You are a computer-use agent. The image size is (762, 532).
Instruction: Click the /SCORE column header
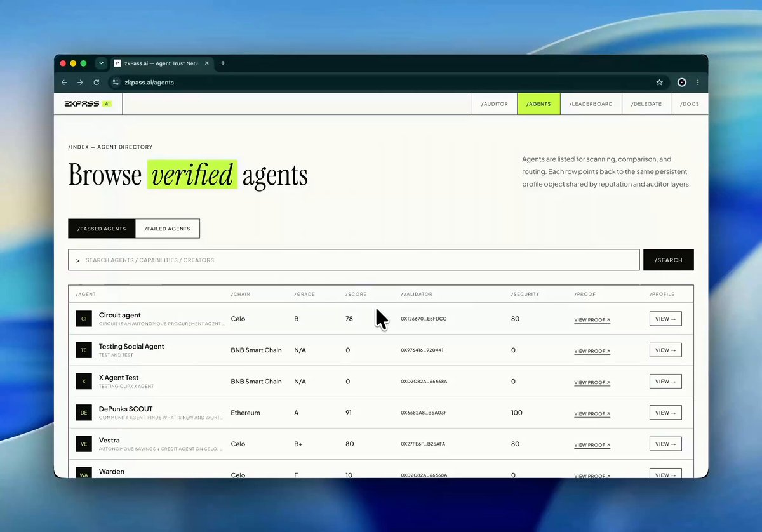(356, 295)
